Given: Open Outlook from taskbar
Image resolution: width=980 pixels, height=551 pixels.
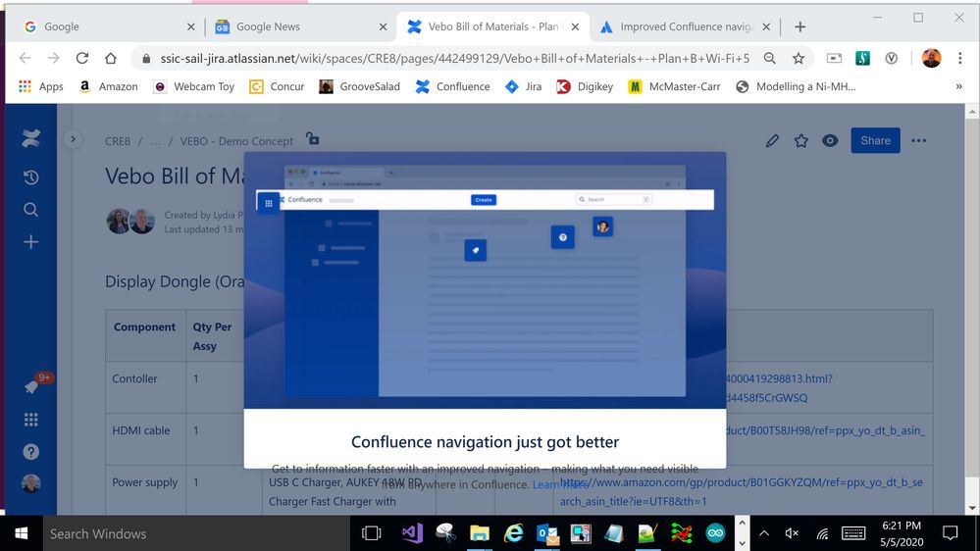Looking at the screenshot, I should [547, 533].
